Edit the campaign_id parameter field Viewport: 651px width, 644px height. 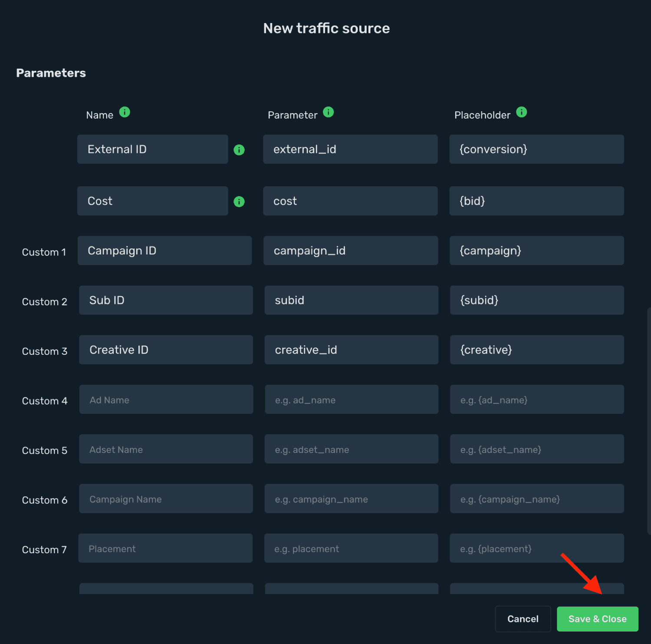[351, 251]
